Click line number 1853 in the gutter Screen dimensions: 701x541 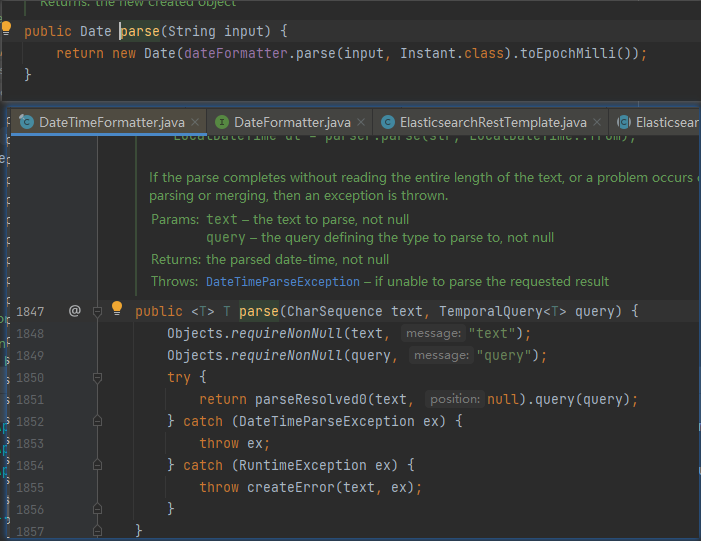30,443
